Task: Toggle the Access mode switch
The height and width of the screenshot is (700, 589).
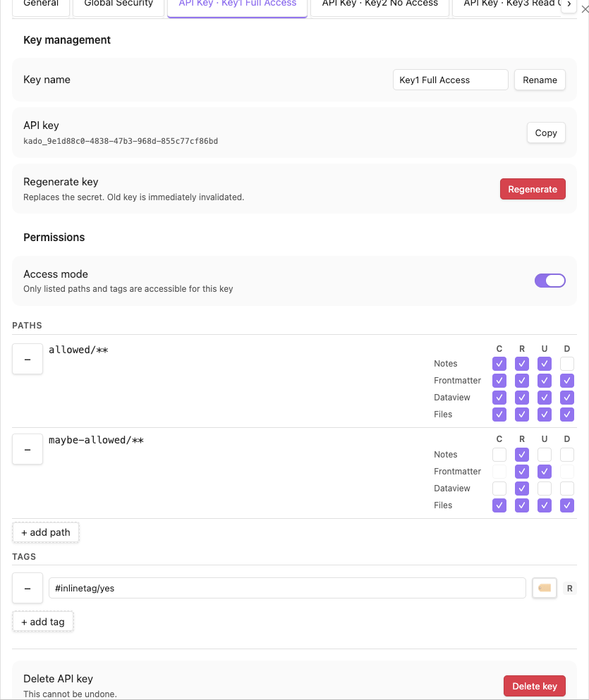Action: 549,281
